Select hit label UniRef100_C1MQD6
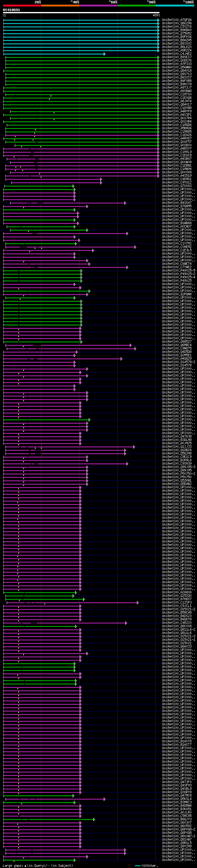The height and width of the screenshot is (868, 197). tap(177, 125)
